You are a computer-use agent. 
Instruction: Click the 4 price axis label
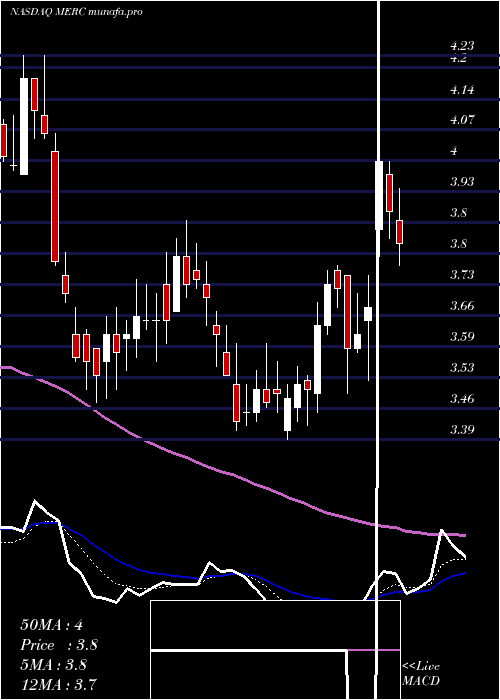(x=454, y=150)
